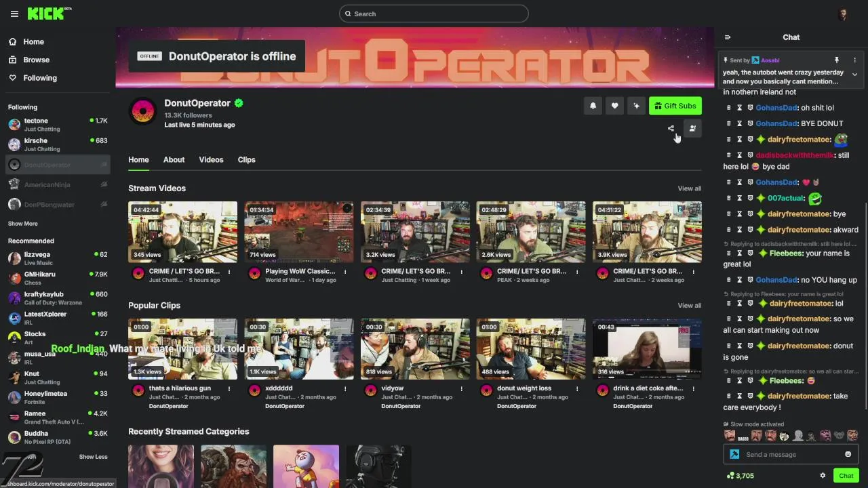The height and width of the screenshot is (488, 868).
Task: Open kirsche channel in Following list
Action: (58, 144)
